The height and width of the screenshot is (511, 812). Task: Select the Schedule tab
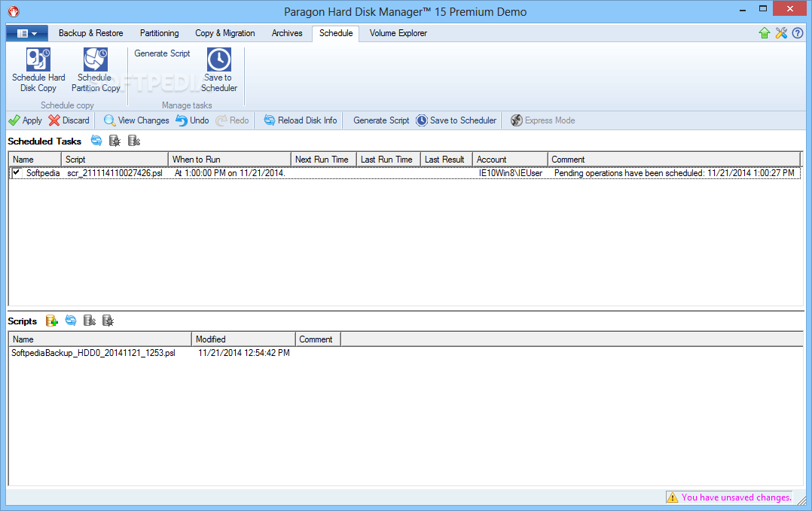coord(336,33)
